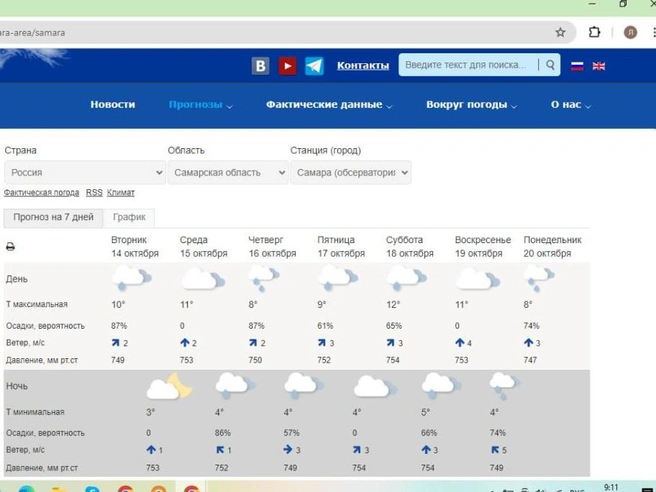Click the site search text field
The width and height of the screenshot is (656, 492).
[469, 65]
